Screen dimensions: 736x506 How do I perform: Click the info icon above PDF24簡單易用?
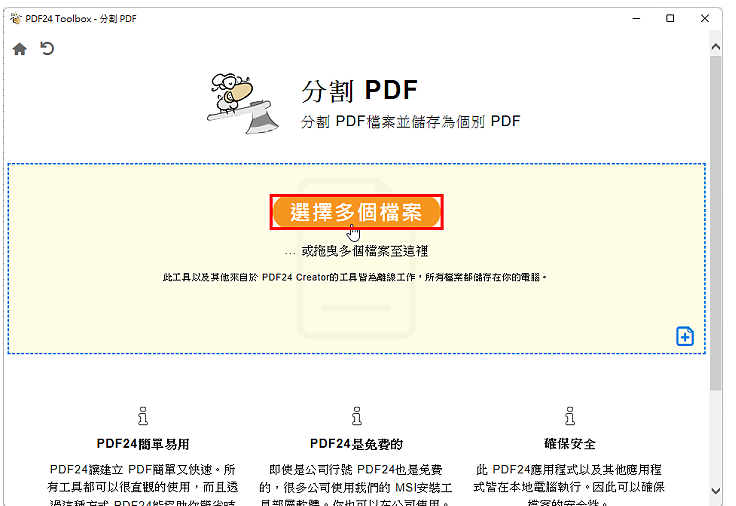[x=143, y=416]
